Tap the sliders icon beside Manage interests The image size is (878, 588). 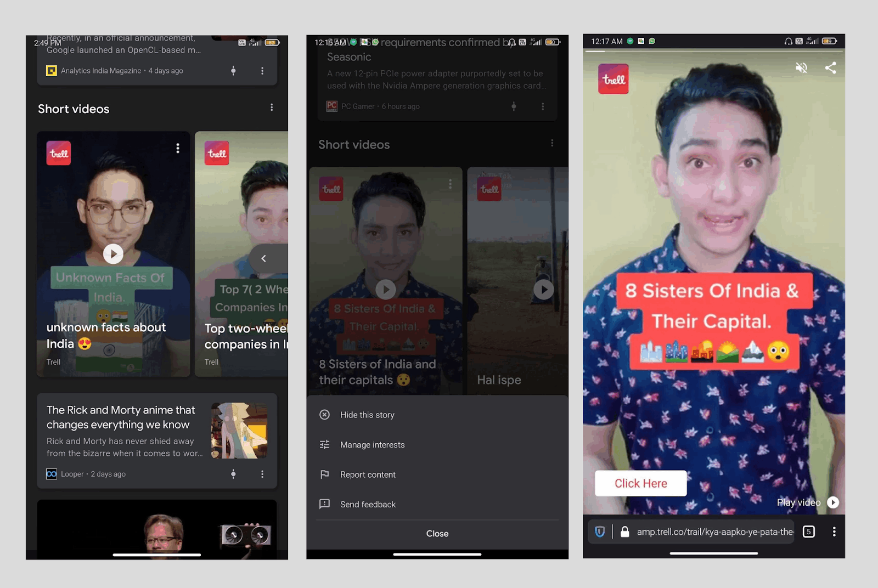pos(325,445)
